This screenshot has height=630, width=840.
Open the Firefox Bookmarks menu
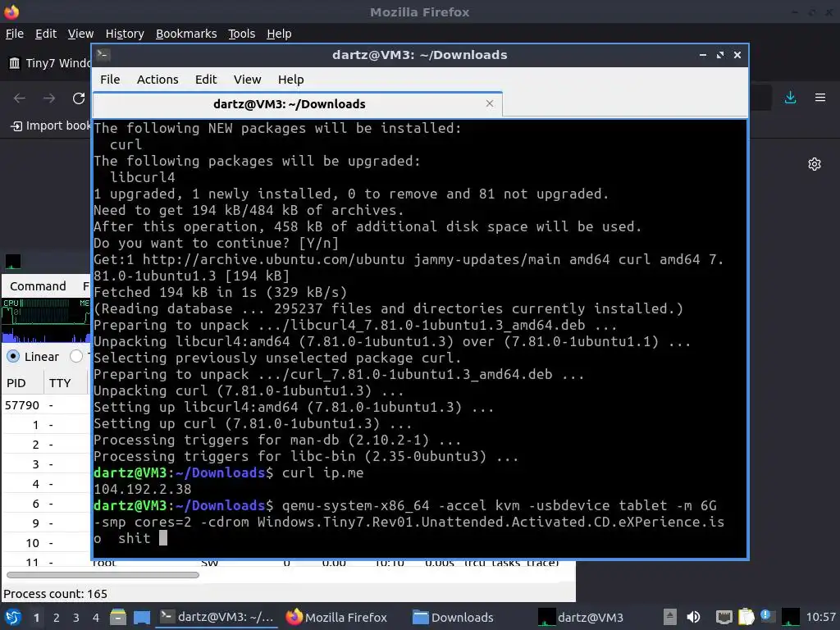pyautogui.click(x=186, y=34)
